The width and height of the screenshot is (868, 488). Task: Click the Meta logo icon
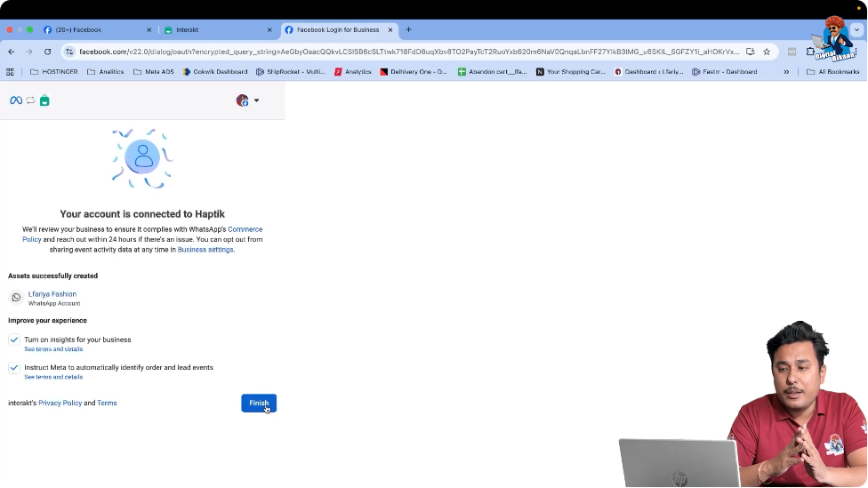tap(16, 100)
